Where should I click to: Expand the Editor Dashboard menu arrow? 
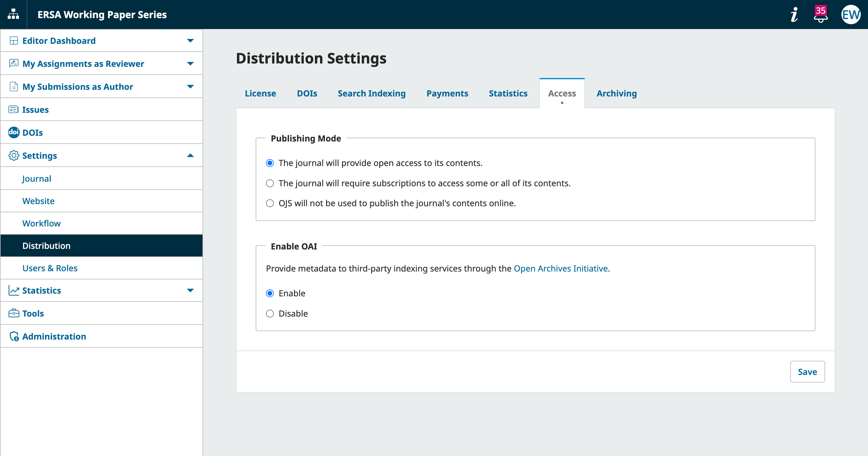(190, 41)
